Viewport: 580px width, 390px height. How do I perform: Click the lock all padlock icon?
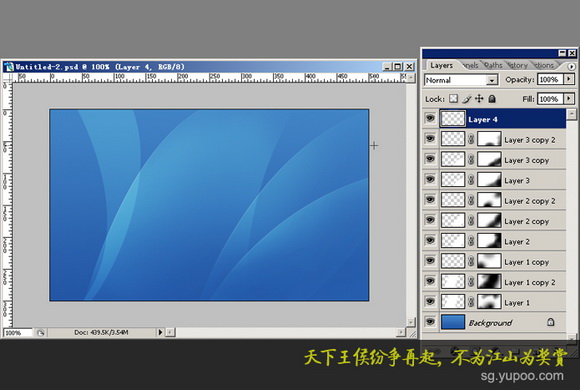(x=492, y=99)
